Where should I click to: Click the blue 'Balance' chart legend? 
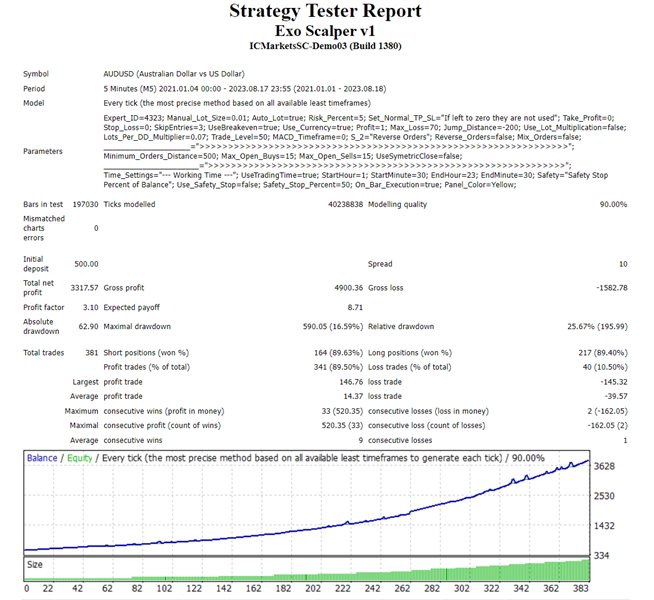point(42,458)
